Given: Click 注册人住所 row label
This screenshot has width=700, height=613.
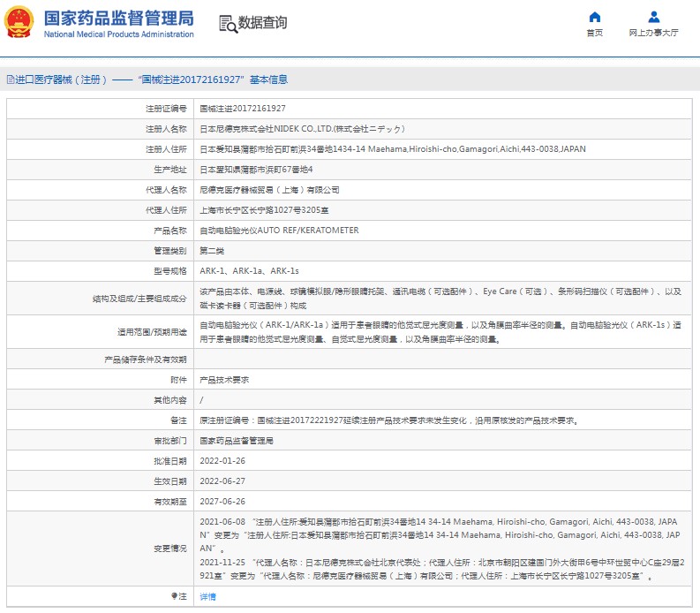Looking at the screenshot, I should pyautogui.click(x=166, y=148).
